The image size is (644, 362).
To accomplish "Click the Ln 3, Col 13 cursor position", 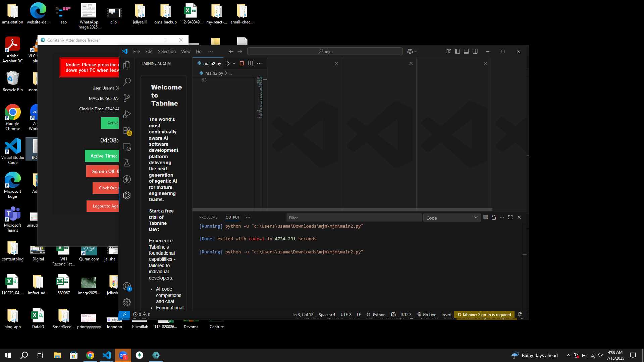I will pyautogui.click(x=303, y=314).
